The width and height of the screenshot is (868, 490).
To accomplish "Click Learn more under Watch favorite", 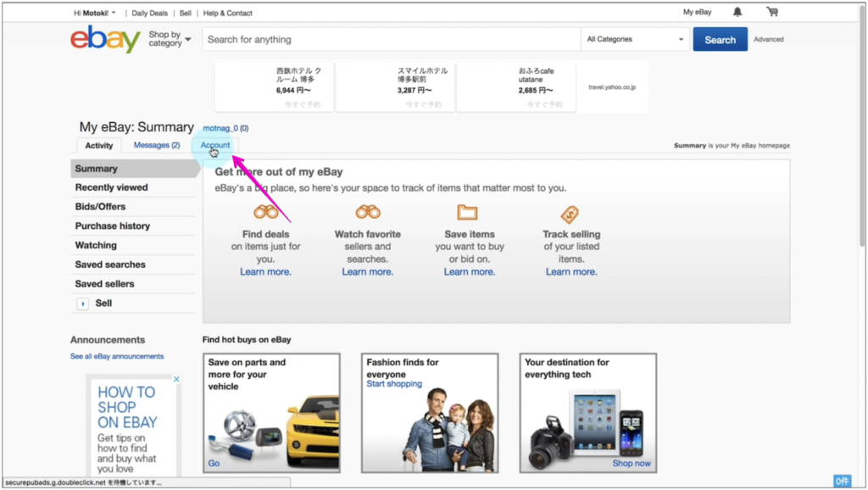I will coord(368,272).
